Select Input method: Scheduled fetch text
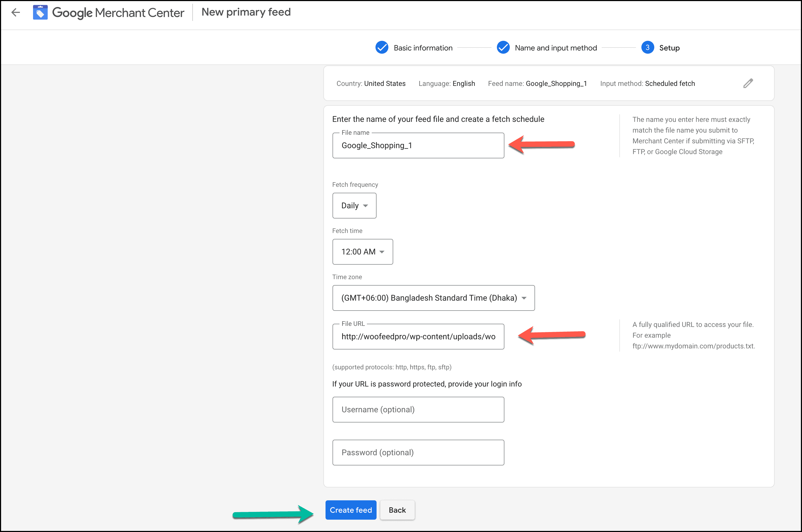This screenshot has width=802, height=532. coord(648,83)
